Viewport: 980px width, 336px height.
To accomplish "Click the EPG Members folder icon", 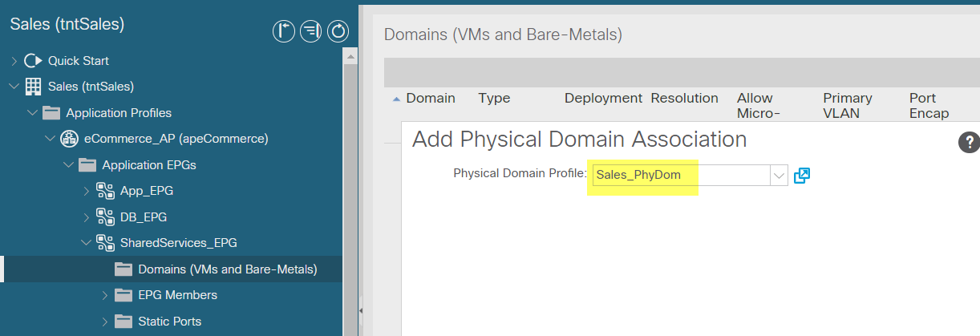I will click(124, 295).
